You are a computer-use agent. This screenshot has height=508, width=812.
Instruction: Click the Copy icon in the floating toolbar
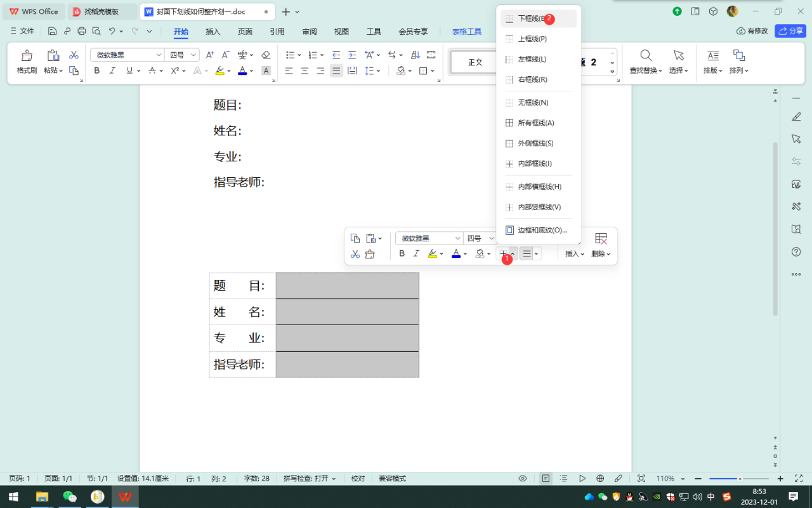coord(355,238)
